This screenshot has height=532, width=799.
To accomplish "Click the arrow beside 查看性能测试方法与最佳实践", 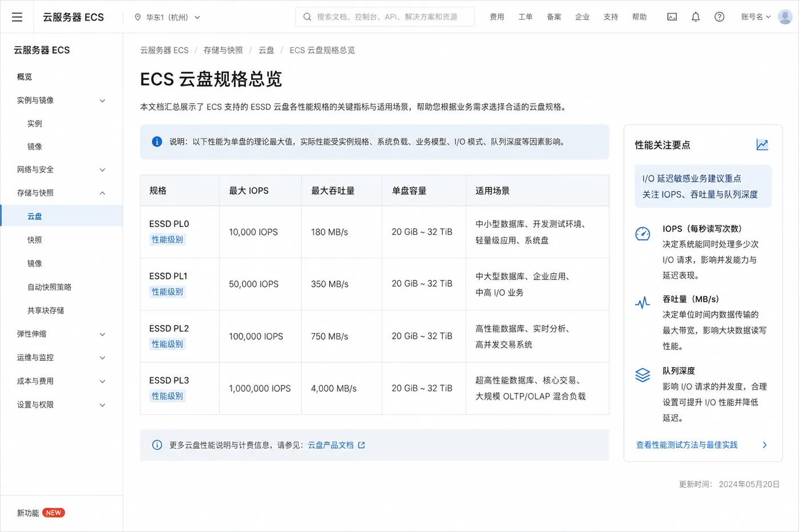I will pyautogui.click(x=765, y=445).
